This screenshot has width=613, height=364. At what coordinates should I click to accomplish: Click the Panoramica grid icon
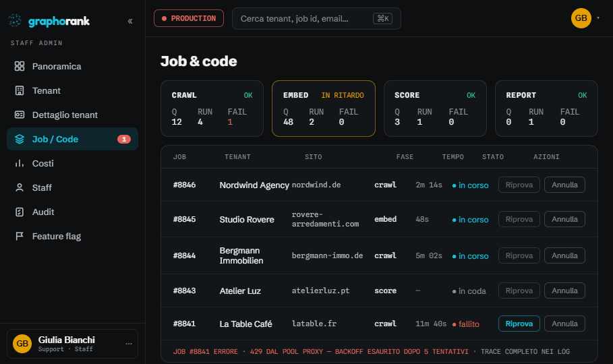pyautogui.click(x=20, y=66)
